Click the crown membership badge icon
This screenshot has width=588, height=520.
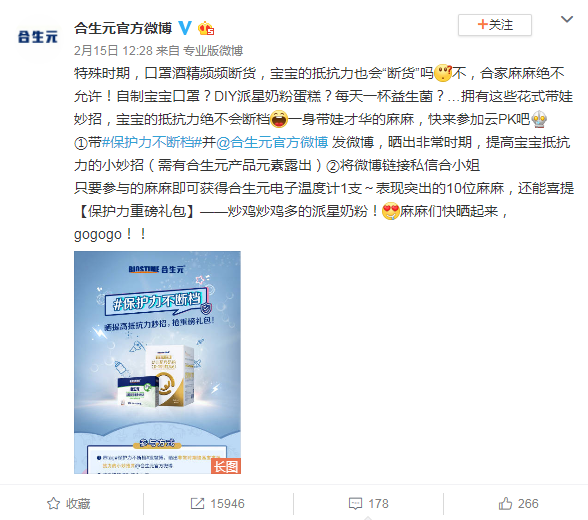[x=206, y=28]
